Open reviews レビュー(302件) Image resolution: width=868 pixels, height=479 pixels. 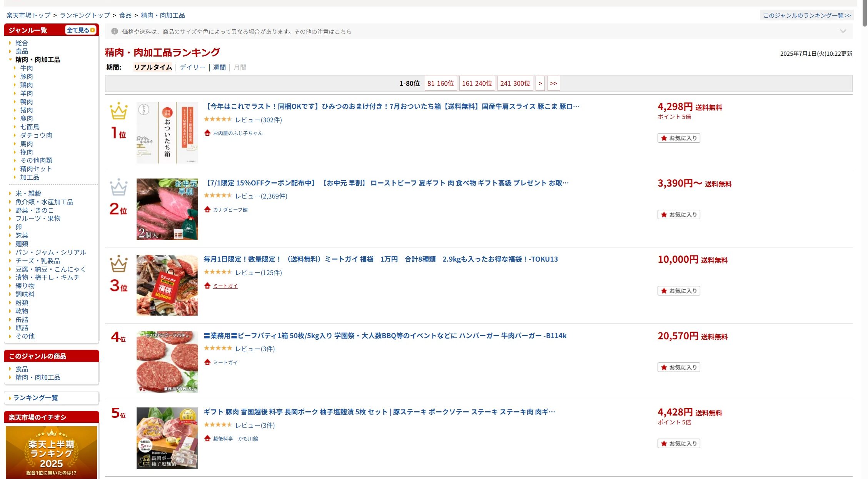click(x=259, y=120)
